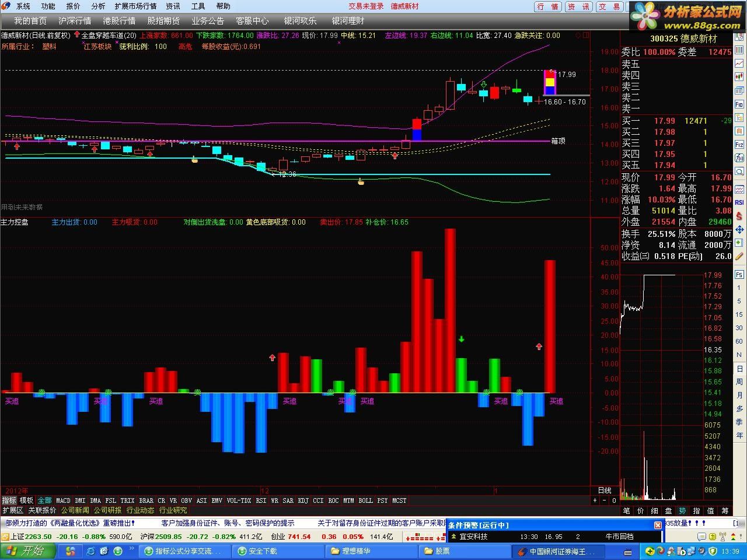Switch to the 笔 tick tab
747x560 pixels.
tap(627, 510)
